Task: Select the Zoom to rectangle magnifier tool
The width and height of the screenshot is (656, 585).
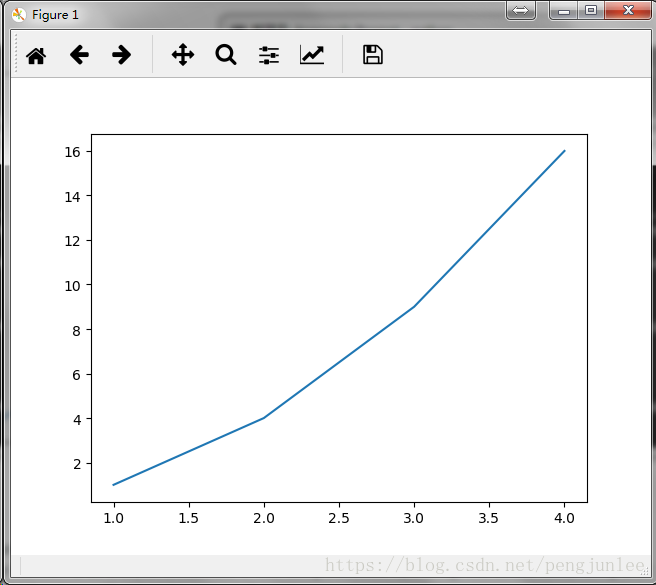Action: [226, 55]
